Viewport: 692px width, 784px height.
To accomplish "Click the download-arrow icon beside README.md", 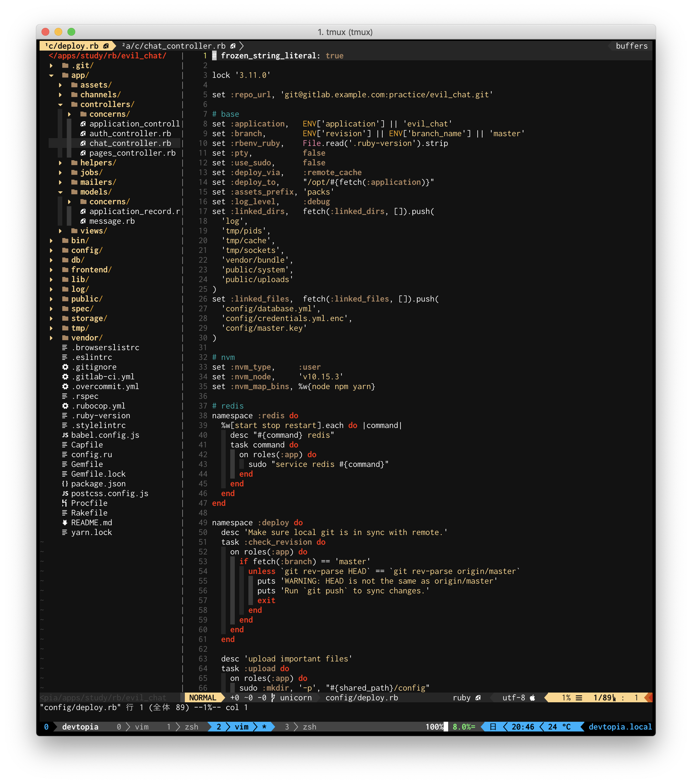I will pos(65,523).
